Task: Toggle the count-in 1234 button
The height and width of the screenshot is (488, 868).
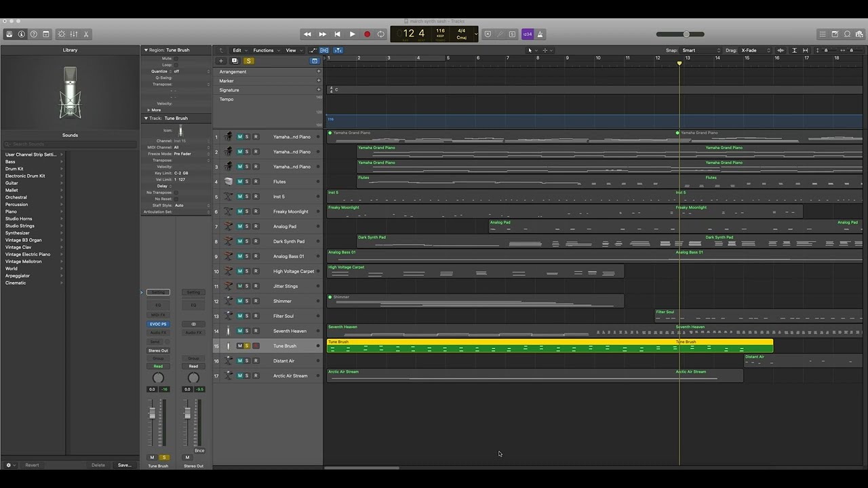Action: click(528, 34)
